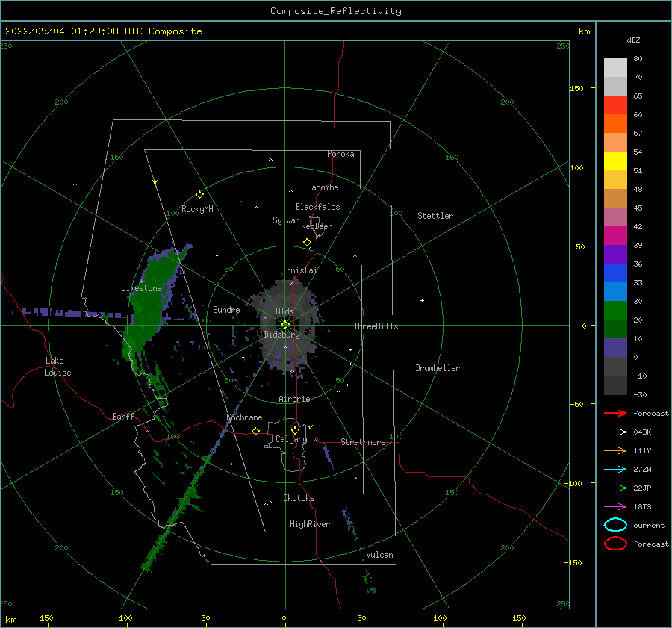Click the ThreeHills label

[376, 326]
